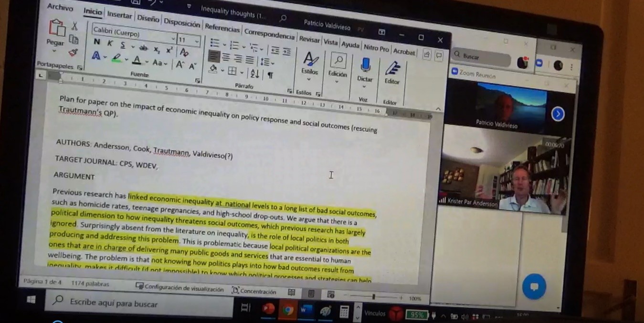The image size is (644, 323).
Task: Click the decrease indent icon
Action: 275,51
